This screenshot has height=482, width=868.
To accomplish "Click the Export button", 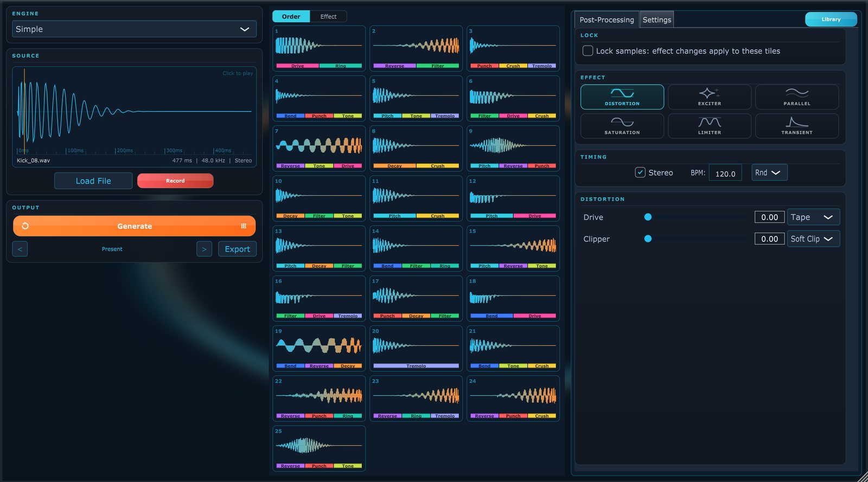I will (x=237, y=249).
